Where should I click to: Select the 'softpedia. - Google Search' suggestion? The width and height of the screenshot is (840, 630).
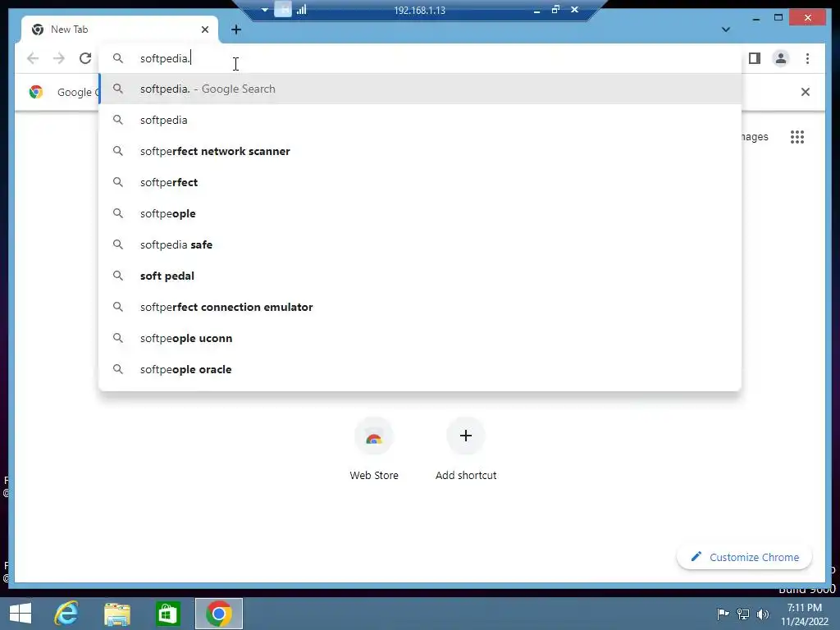tap(421, 89)
